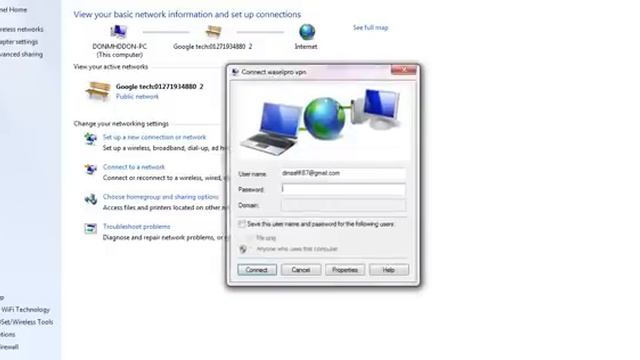Click the Google tech:01271934880 2 active network name
640x360 pixels.
coord(160,87)
